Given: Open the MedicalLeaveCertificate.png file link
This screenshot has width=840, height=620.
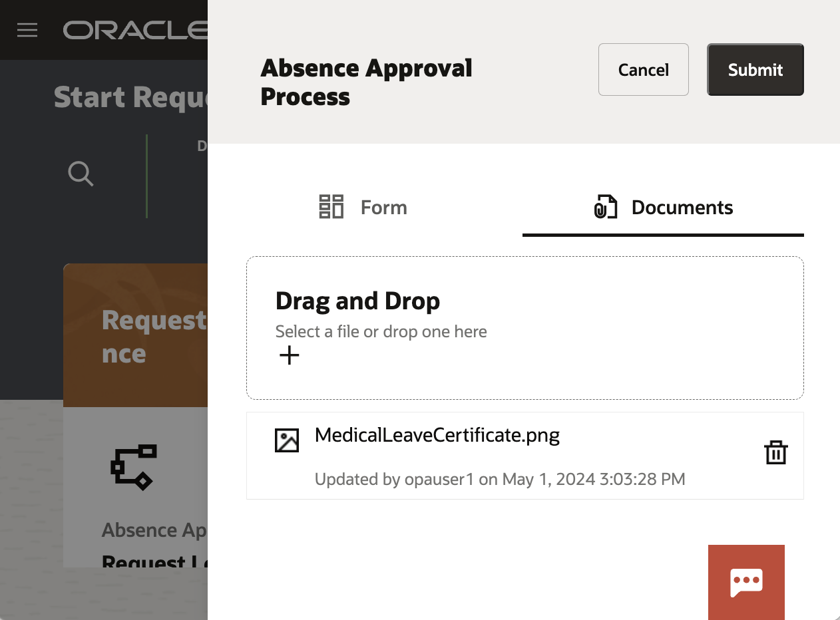Looking at the screenshot, I should click(x=437, y=434).
